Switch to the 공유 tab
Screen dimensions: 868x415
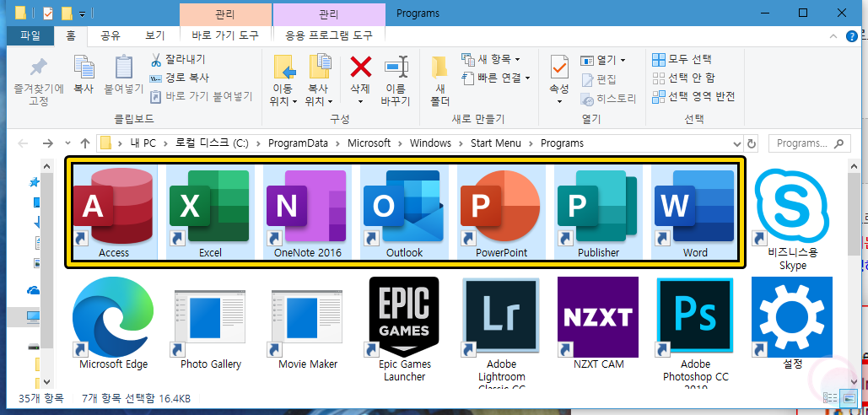click(x=111, y=36)
